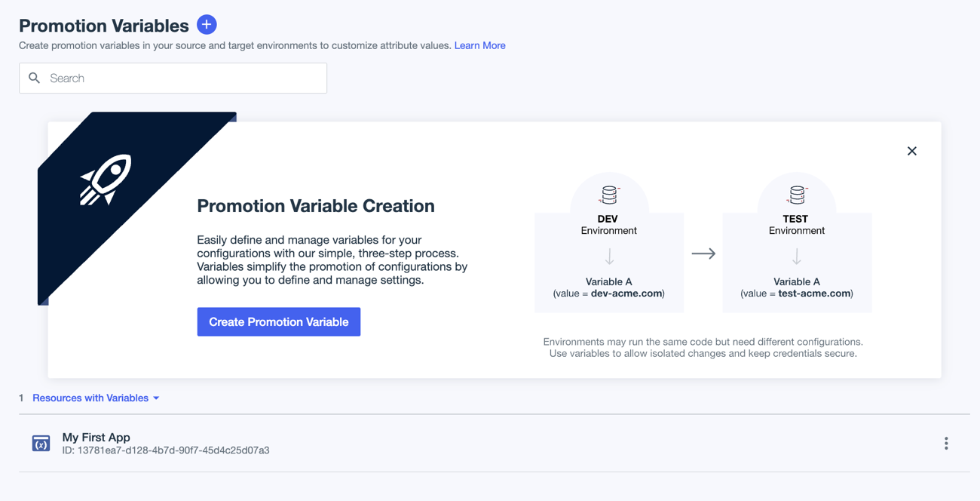Click the blue plus icon beside Promotion Variables
The width and height of the screenshot is (980, 501).
point(207,25)
